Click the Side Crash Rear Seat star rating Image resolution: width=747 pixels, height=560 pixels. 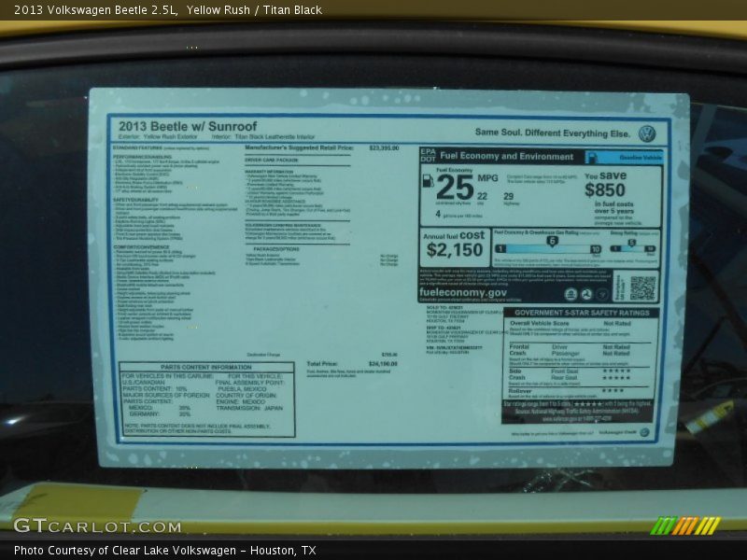tap(616, 378)
